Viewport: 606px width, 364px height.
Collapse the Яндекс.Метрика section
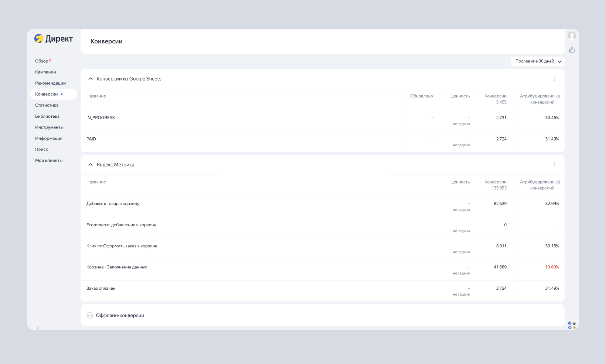[x=91, y=165]
